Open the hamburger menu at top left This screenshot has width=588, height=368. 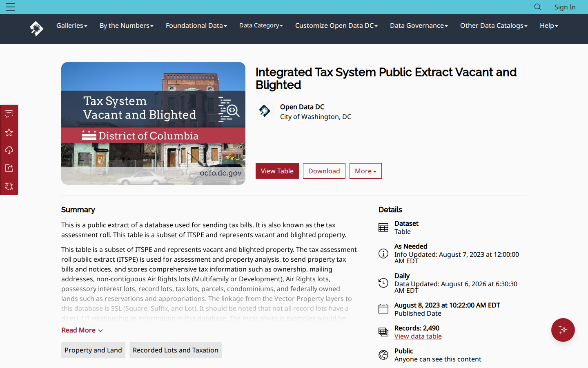11,7
